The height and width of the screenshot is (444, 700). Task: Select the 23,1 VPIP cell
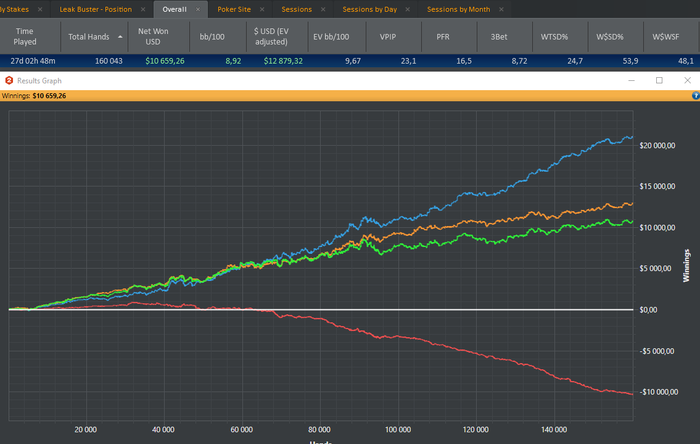[x=408, y=61]
